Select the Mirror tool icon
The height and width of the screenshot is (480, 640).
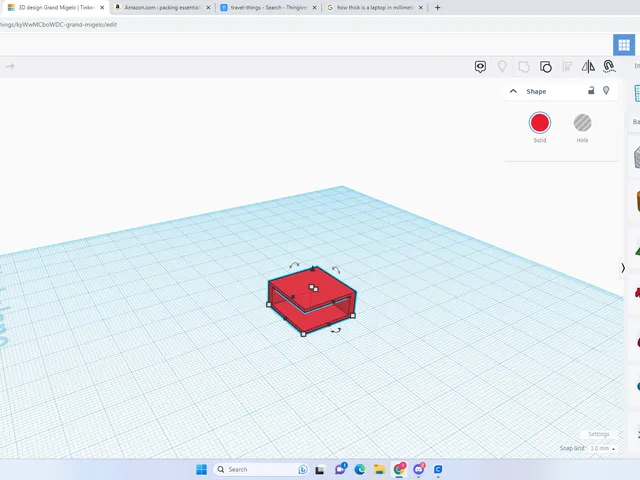coord(588,67)
